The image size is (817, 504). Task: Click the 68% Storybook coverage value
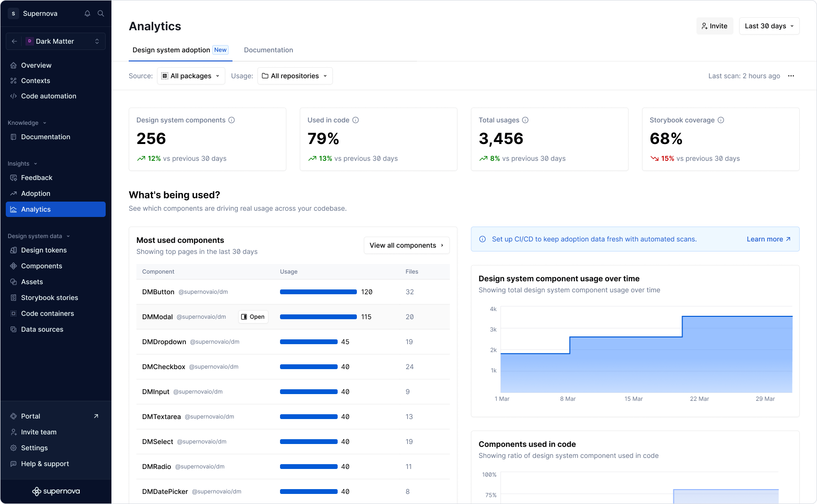[x=666, y=139]
